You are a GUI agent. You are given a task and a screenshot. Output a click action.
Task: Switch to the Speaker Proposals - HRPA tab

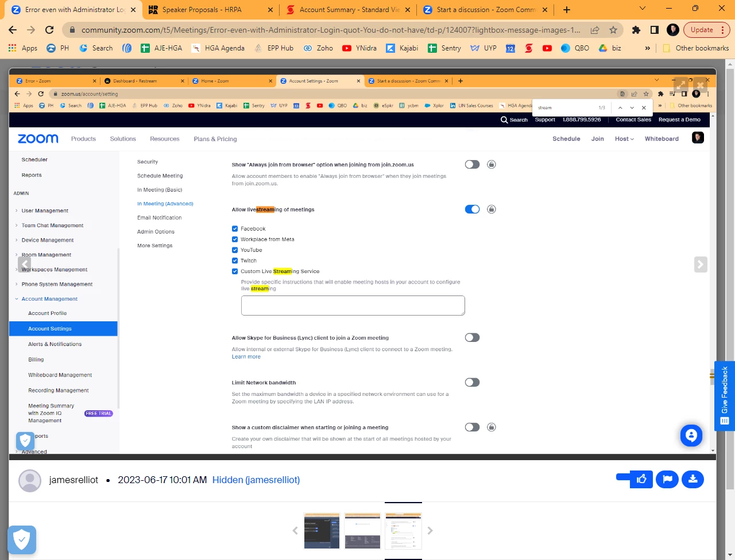pyautogui.click(x=210, y=10)
